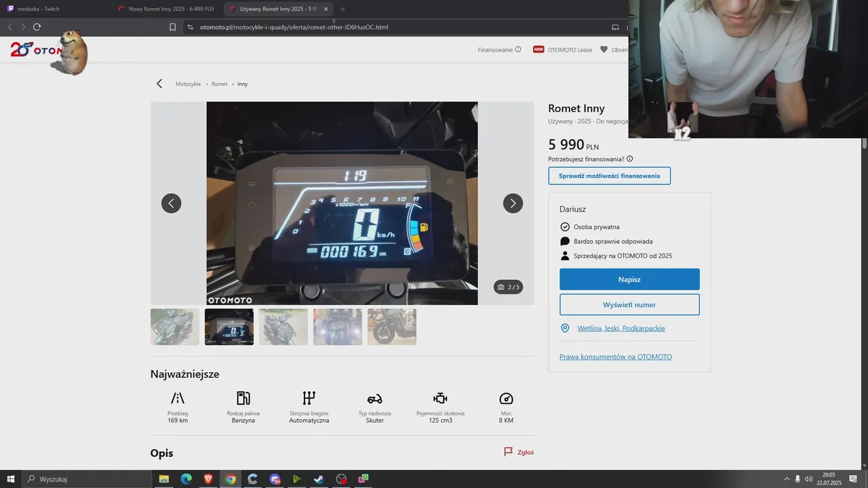This screenshot has width=868, height=488.
Task: Open notifications center icon
Action: (x=853, y=479)
